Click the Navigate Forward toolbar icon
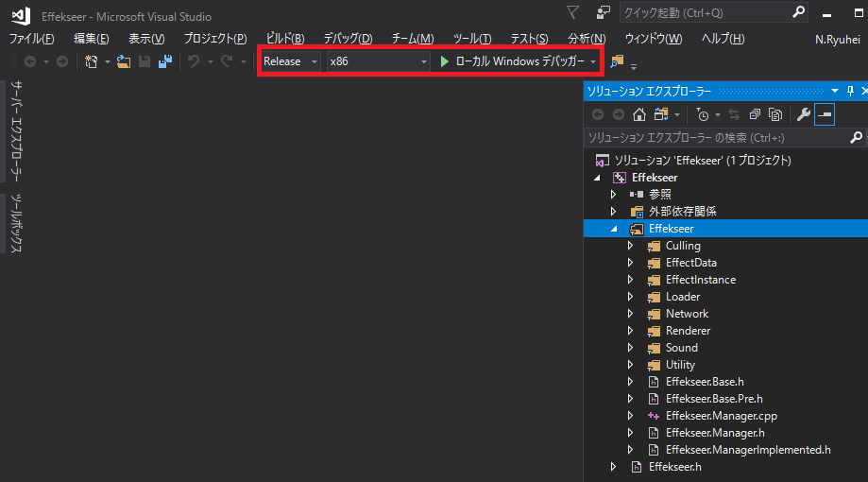 [62, 61]
